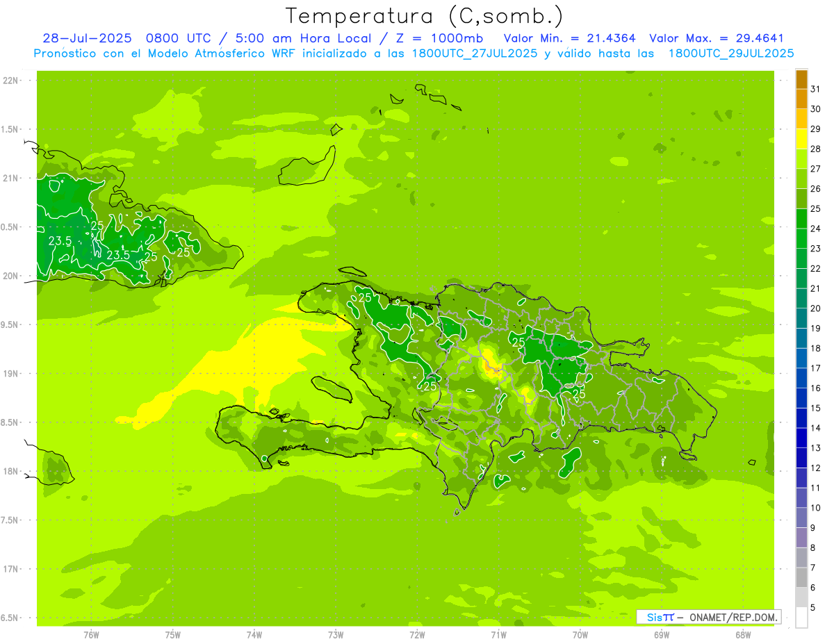Click the '30' value on the color scale
The height and width of the screenshot is (644, 834).
(x=815, y=109)
